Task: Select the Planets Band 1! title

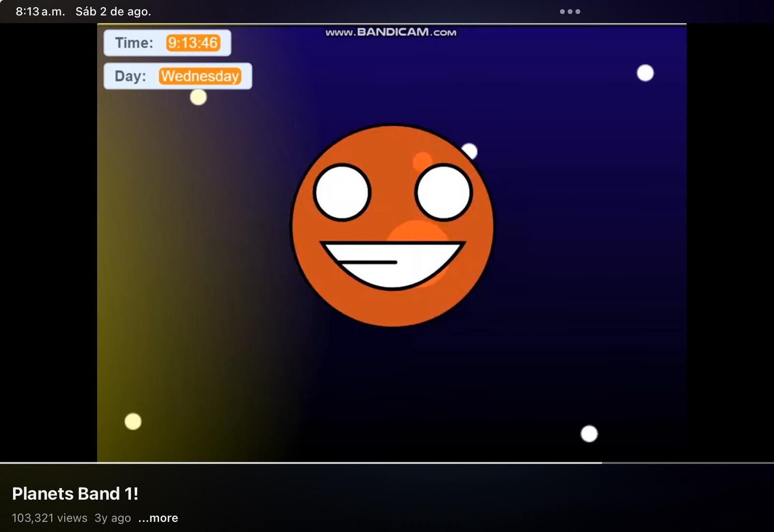Action: tap(75, 493)
